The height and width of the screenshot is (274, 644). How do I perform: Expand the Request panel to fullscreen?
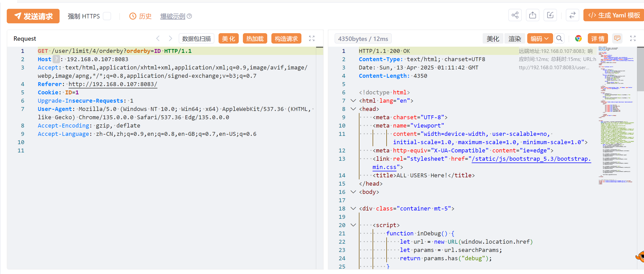click(x=312, y=39)
